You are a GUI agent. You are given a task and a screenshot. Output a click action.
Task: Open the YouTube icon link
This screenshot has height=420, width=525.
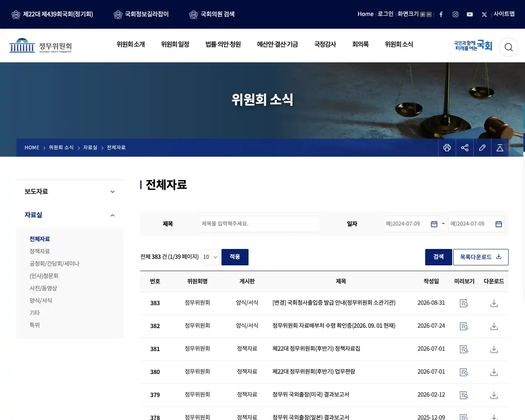470,14
